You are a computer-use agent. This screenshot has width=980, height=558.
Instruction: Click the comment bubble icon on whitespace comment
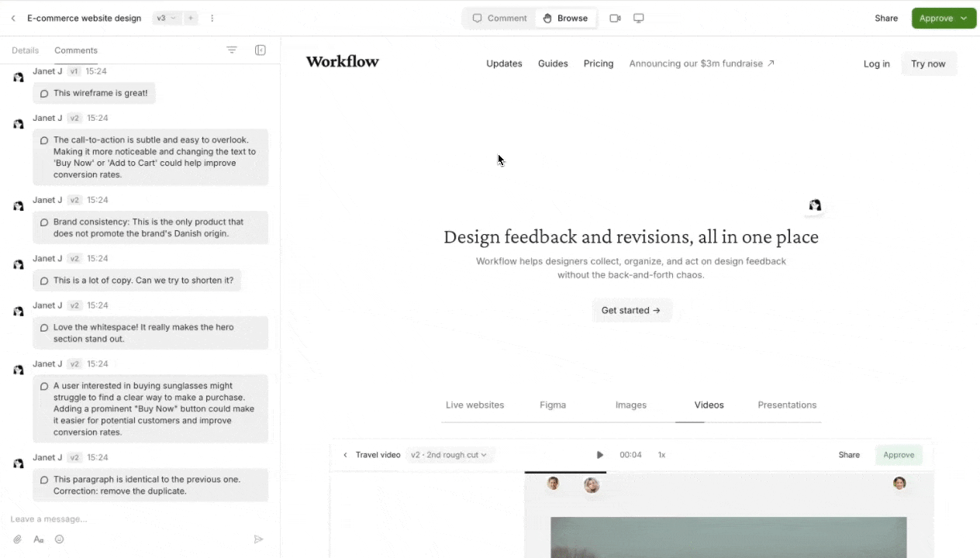[x=44, y=327]
